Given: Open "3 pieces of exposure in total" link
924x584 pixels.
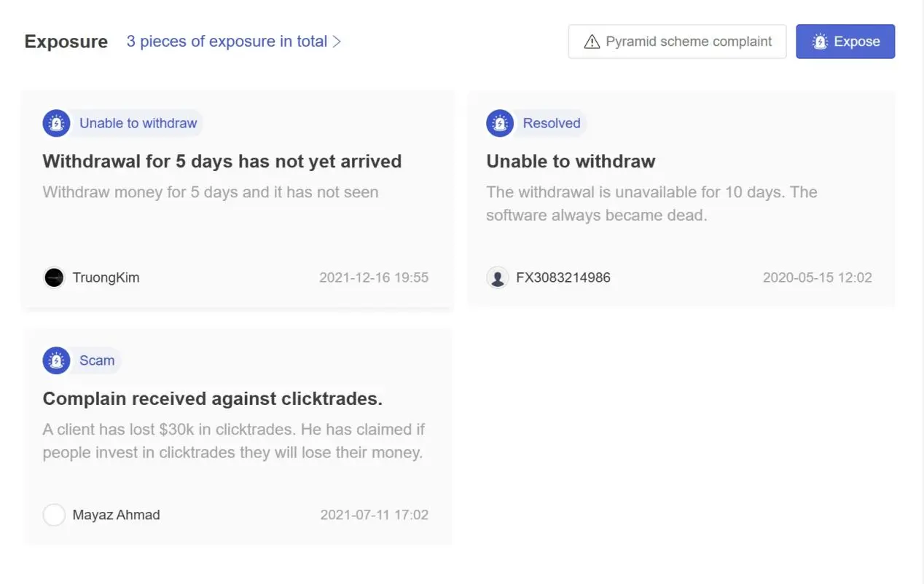Looking at the screenshot, I should coord(227,42).
